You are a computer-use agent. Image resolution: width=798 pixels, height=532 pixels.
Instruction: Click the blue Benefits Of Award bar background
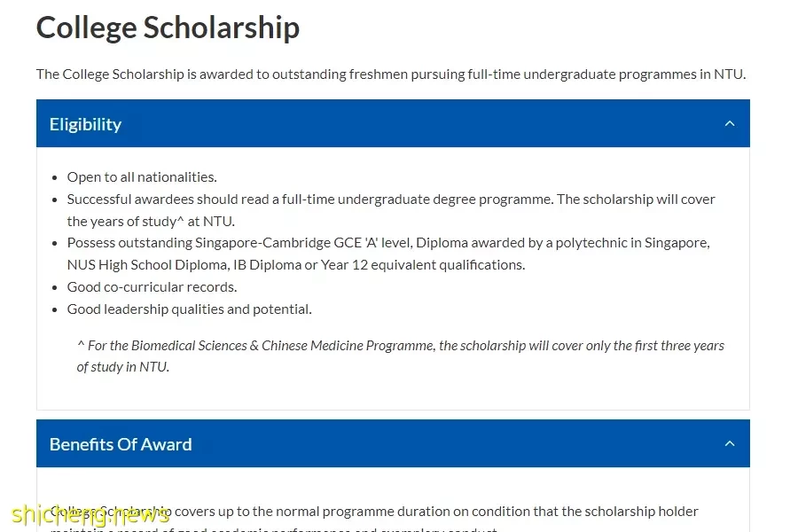coord(393,443)
